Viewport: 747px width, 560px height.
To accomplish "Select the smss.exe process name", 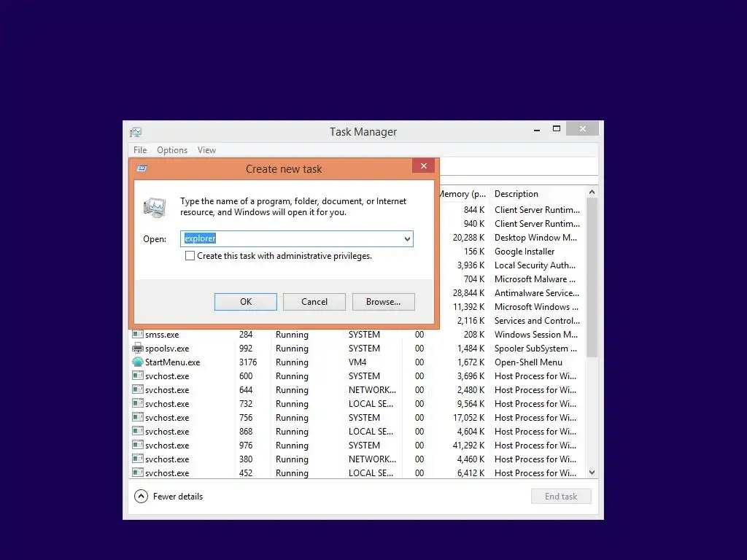I will (x=162, y=334).
